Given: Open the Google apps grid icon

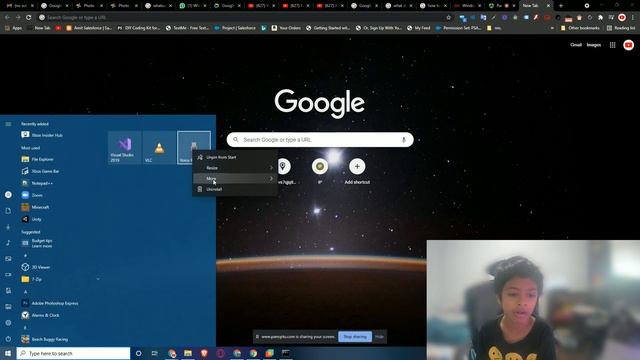Looking at the screenshot, I should [613, 45].
